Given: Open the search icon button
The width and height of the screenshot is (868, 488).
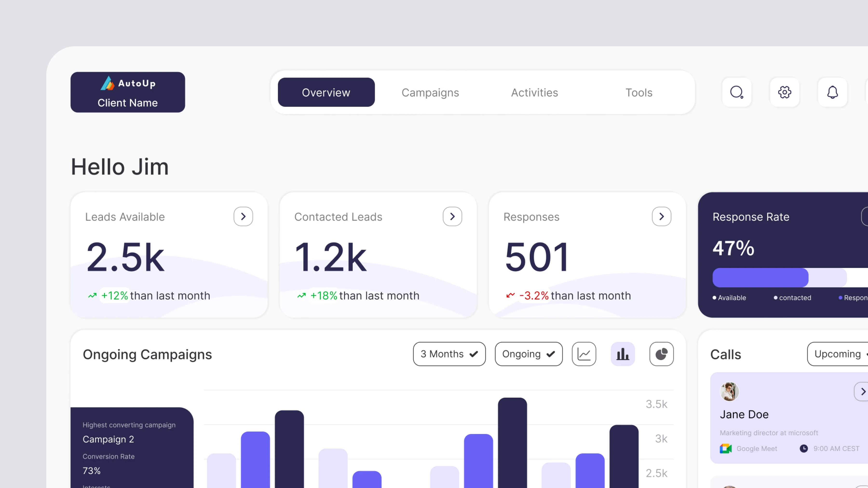Looking at the screenshot, I should 737,92.
